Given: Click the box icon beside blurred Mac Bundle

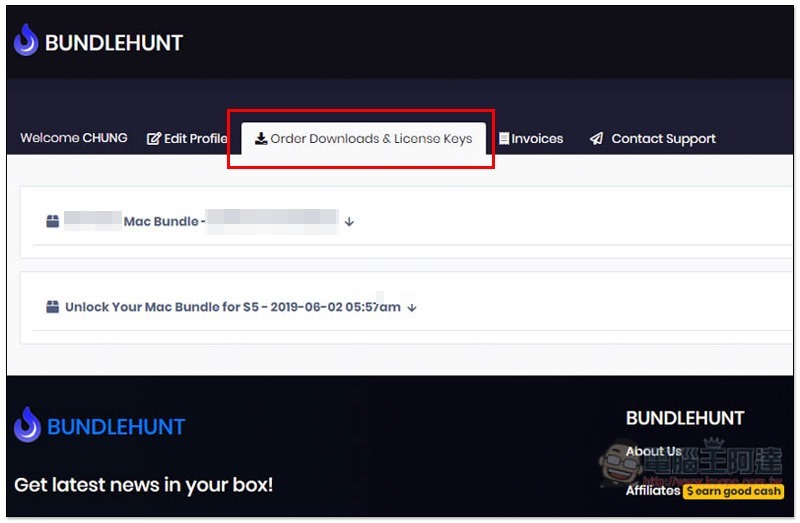Looking at the screenshot, I should pyautogui.click(x=53, y=221).
